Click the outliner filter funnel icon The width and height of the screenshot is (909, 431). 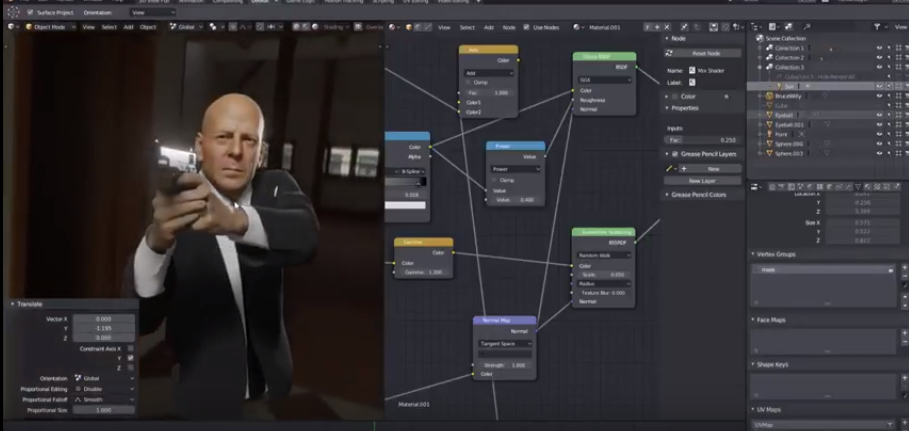coord(877,27)
